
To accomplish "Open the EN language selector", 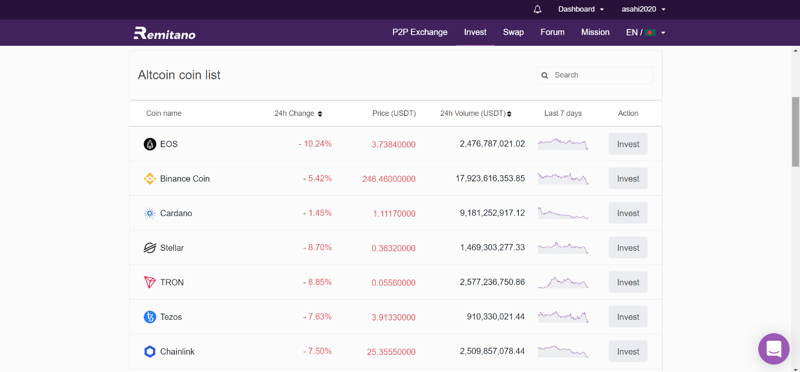I will coord(645,32).
